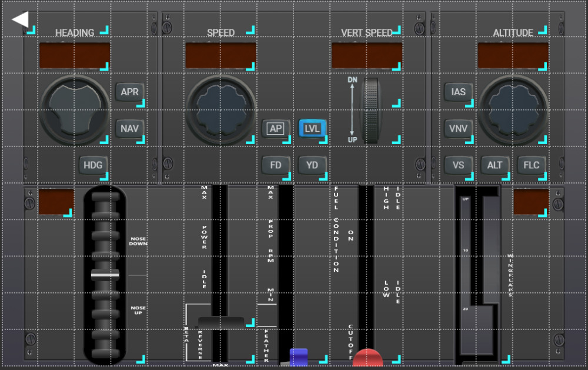Click the vertical speed thumbwheel

coord(370,111)
